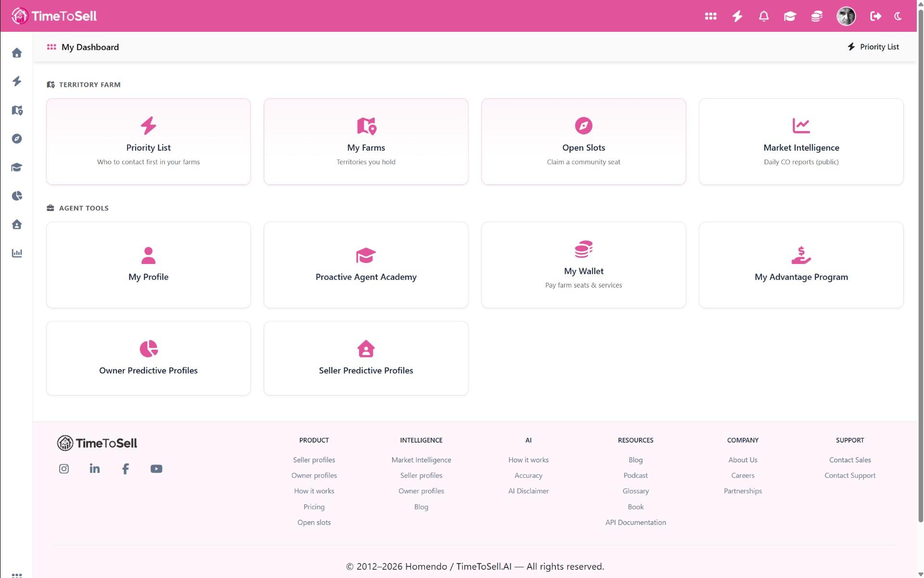Open the compass sidebar icon
The width and height of the screenshot is (924, 578).
click(x=17, y=139)
